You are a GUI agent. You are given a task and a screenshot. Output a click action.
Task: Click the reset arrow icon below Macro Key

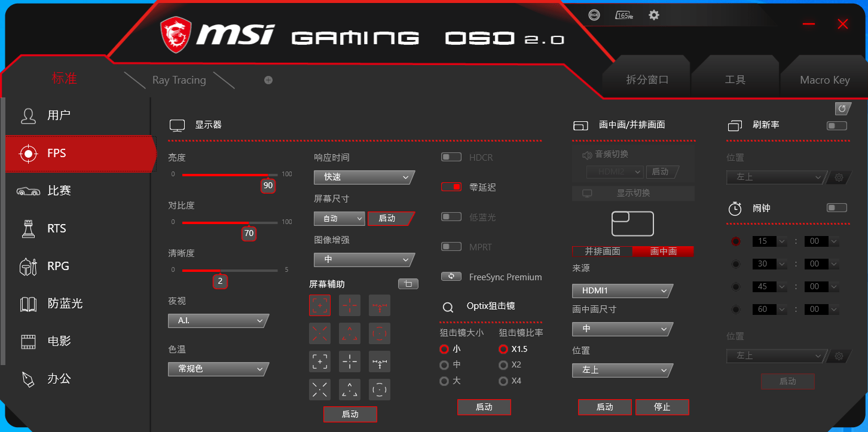click(843, 109)
